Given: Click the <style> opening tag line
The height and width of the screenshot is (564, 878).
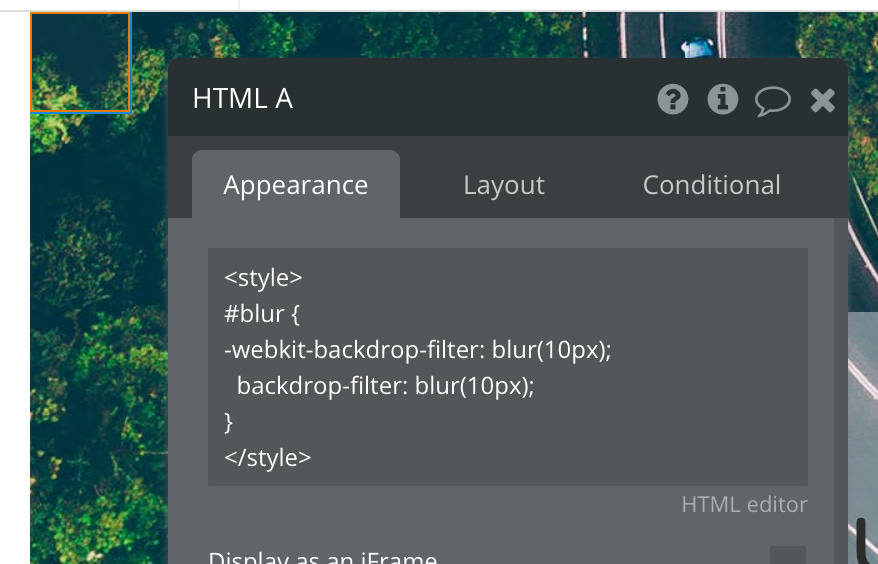Looking at the screenshot, I should coord(263,278).
